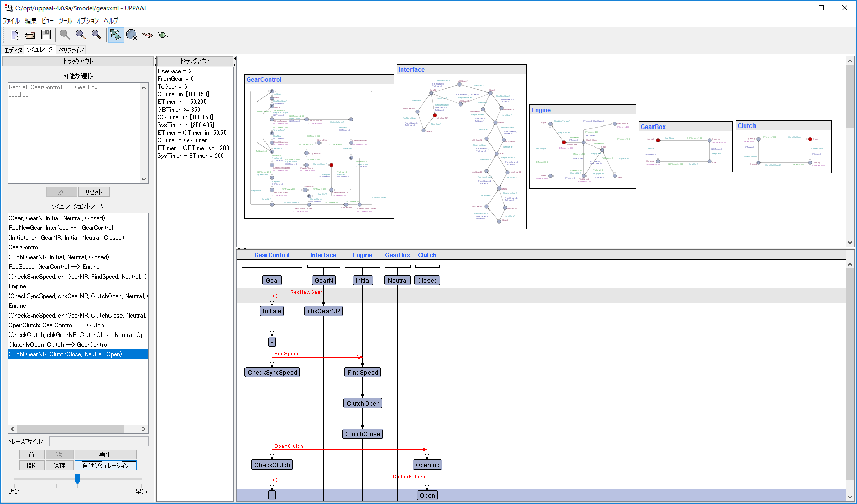Choose the Select arrow tool
Screen dimensions: 857x504
coord(116,35)
